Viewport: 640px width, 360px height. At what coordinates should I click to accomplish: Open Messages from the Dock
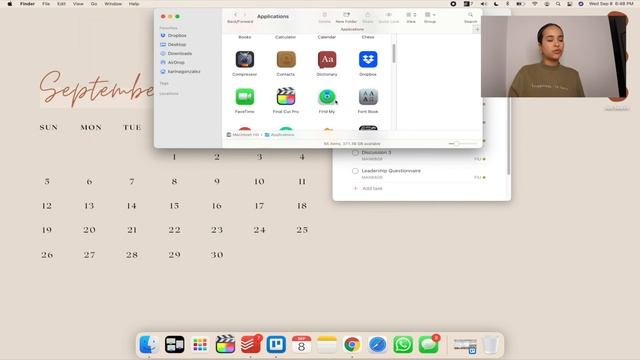point(428,345)
